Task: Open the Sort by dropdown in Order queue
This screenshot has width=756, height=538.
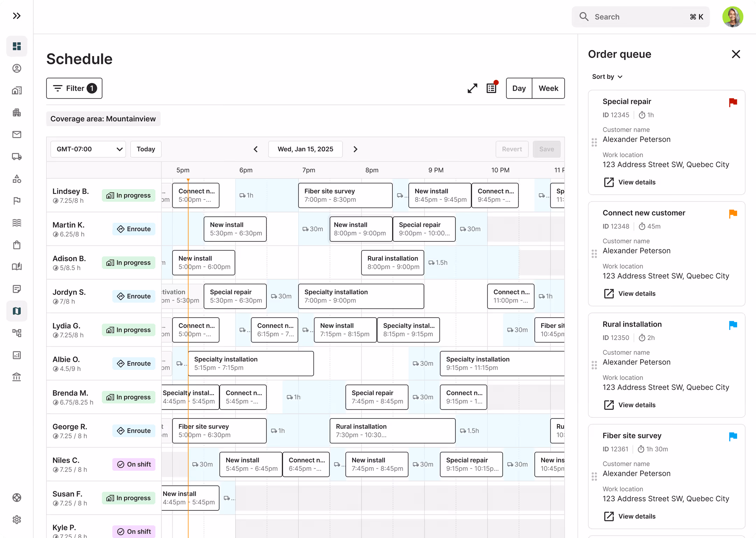Action: click(x=607, y=76)
